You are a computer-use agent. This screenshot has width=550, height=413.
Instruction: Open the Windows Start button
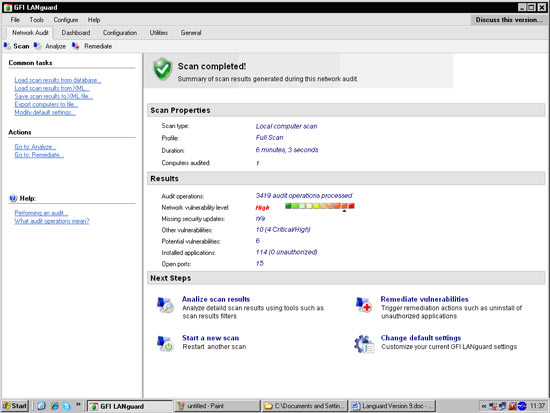(x=15, y=406)
